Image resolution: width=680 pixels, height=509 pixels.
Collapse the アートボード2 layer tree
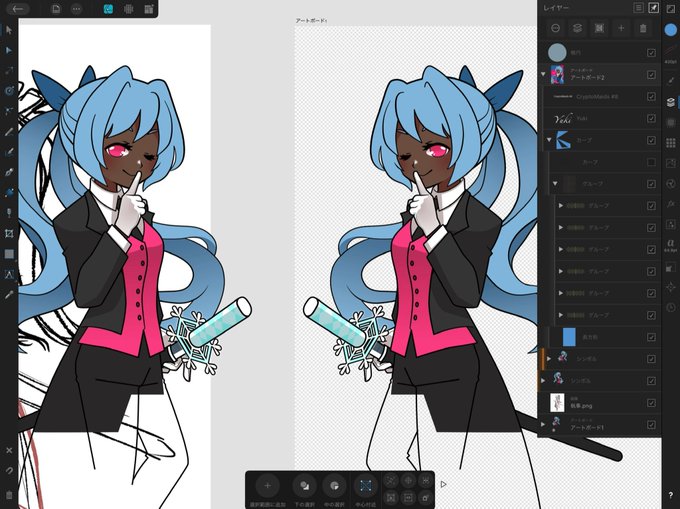pos(543,74)
